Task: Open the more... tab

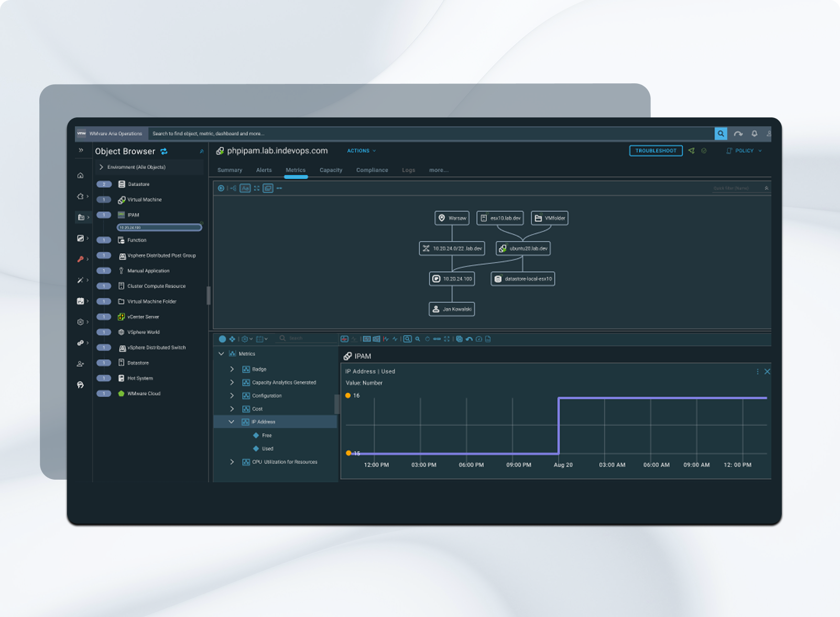Action: pyautogui.click(x=439, y=170)
